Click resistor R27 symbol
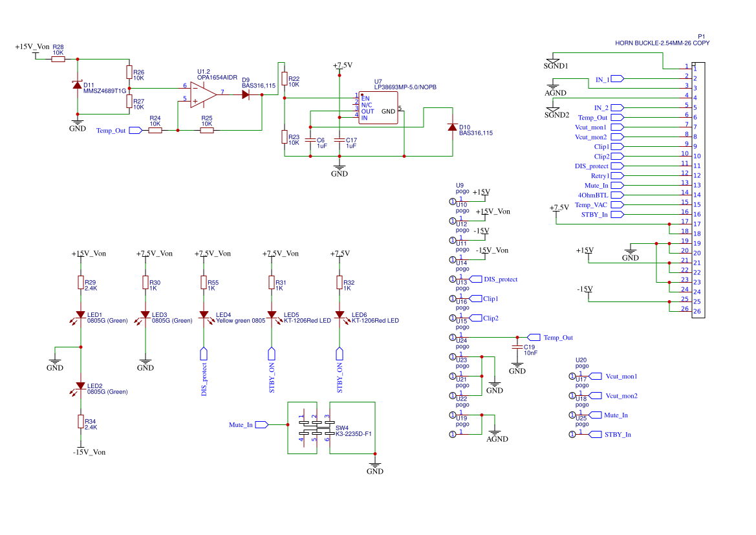 pyautogui.click(x=129, y=102)
